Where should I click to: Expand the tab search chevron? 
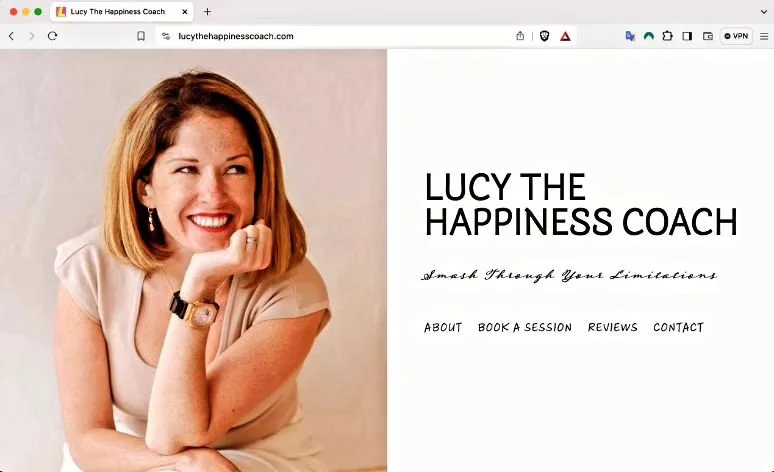point(764,11)
